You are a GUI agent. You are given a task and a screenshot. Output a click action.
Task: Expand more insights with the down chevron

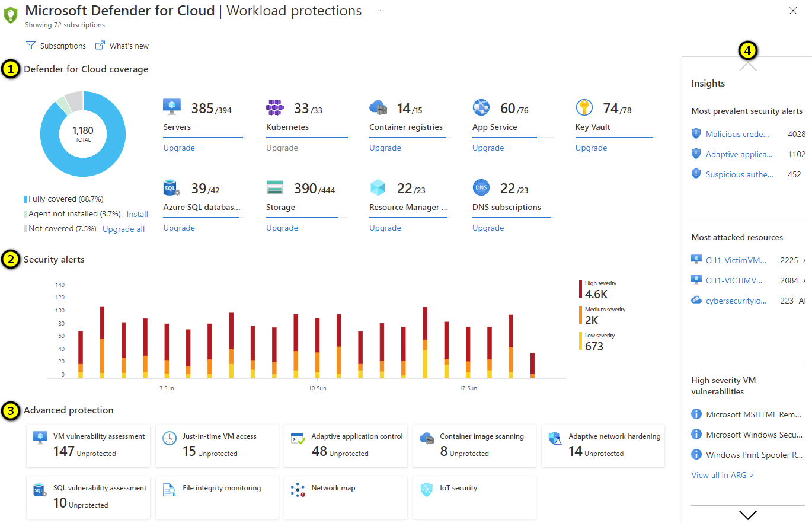pyautogui.click(x=748, y=514)
